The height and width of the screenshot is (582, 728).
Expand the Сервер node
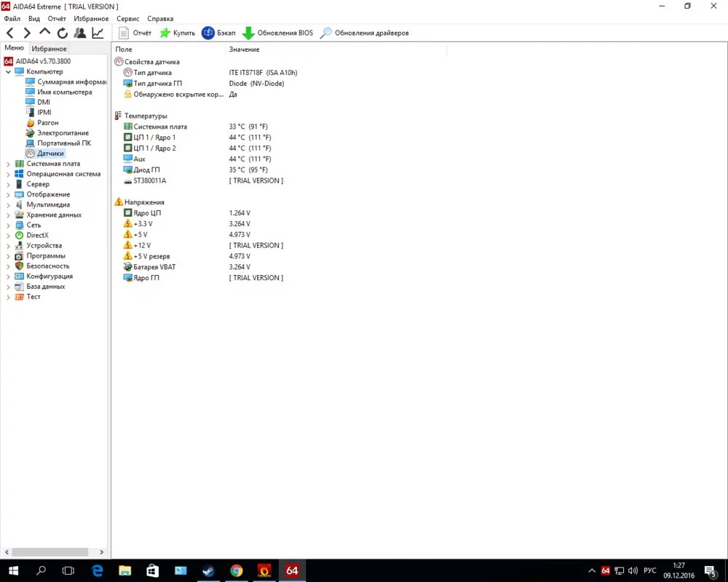(8, 184)
